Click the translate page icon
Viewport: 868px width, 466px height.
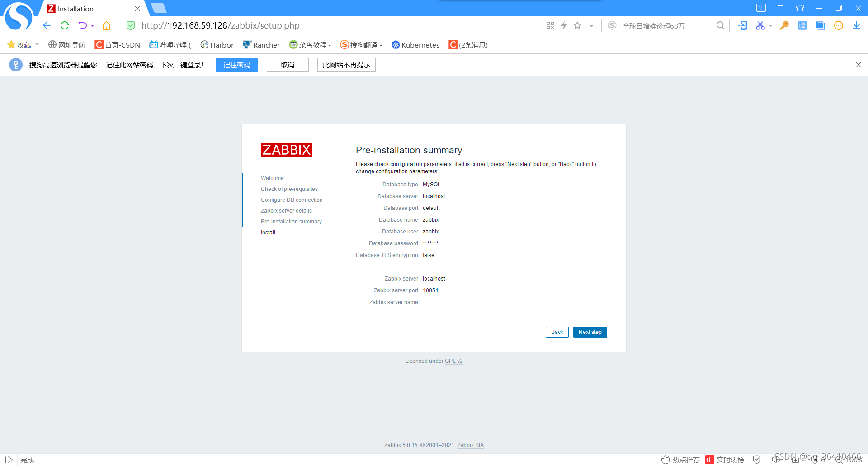[802, 25]
